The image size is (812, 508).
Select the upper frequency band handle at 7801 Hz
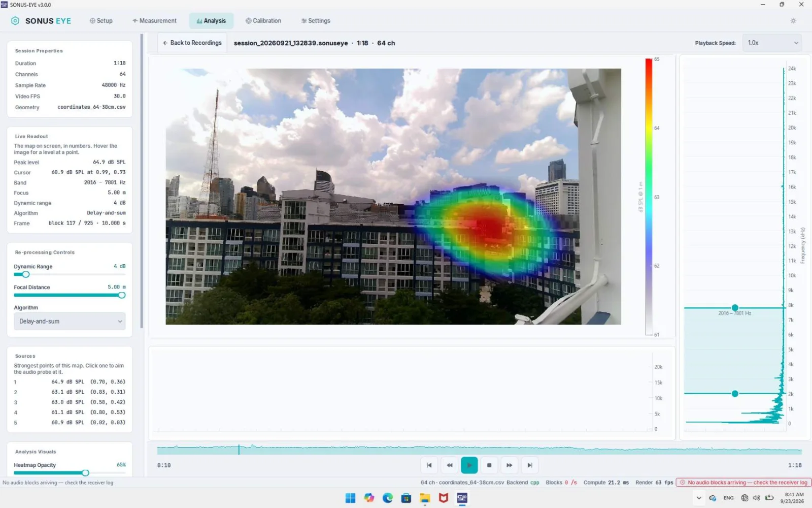point(735,308)
